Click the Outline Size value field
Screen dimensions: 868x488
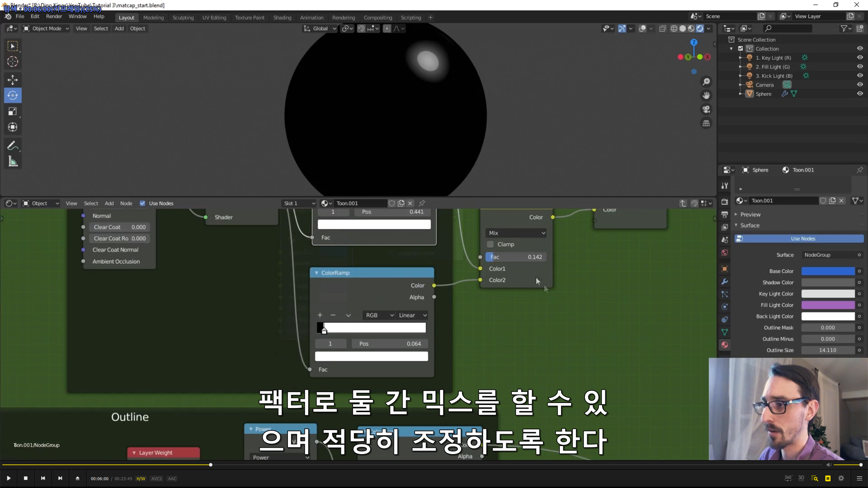[x=828, y=350]
